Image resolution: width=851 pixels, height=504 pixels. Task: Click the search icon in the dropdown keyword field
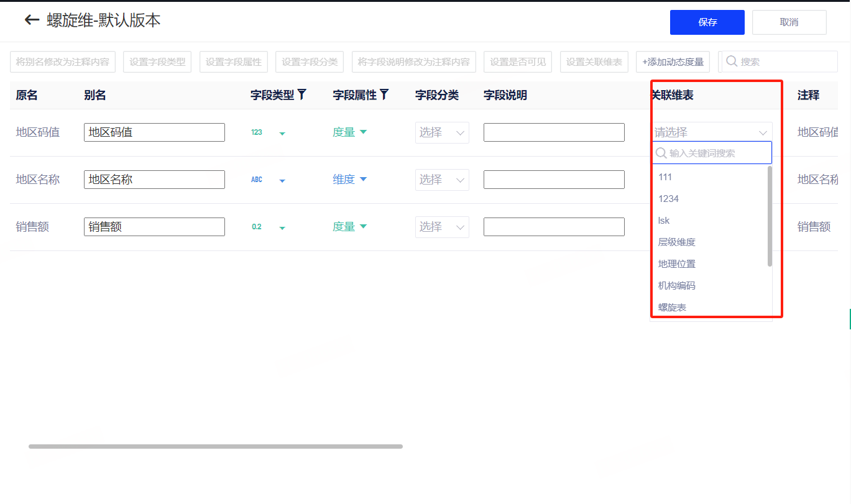tap(661, 153)
